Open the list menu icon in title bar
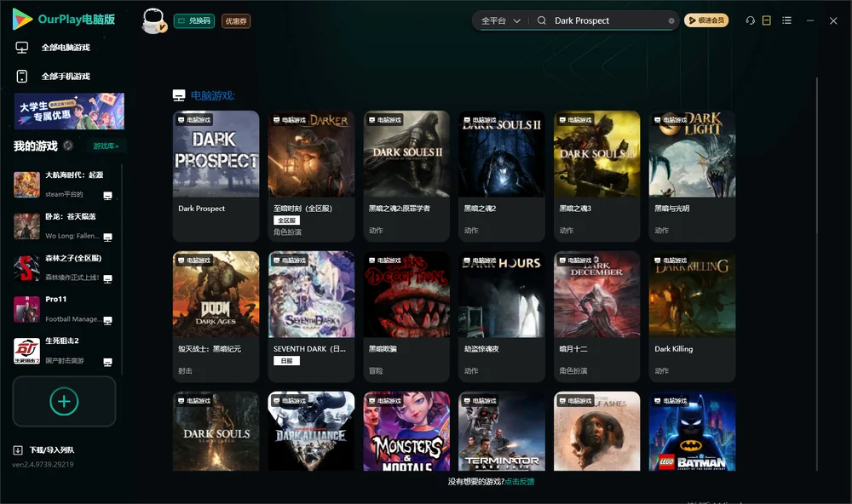852x504 pixels. tap(786, 20)
